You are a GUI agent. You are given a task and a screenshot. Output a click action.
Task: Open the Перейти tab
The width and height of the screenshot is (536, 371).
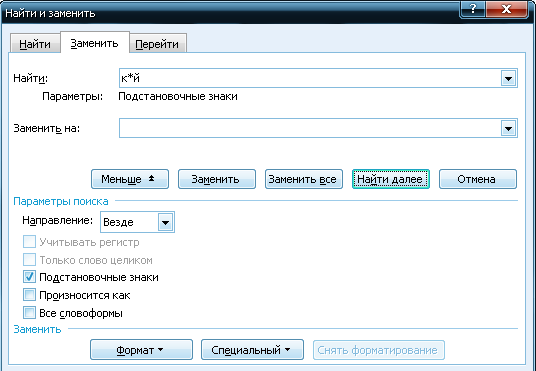(x=157, y=44)
